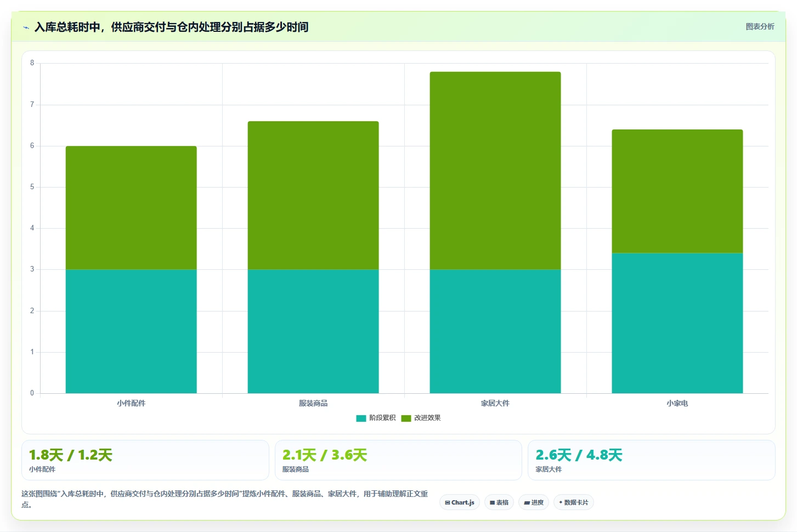This screenshot has width=797, height=532.
Task: Click the icon inside the 进度 chip
Action: click(x=527, y=502)
